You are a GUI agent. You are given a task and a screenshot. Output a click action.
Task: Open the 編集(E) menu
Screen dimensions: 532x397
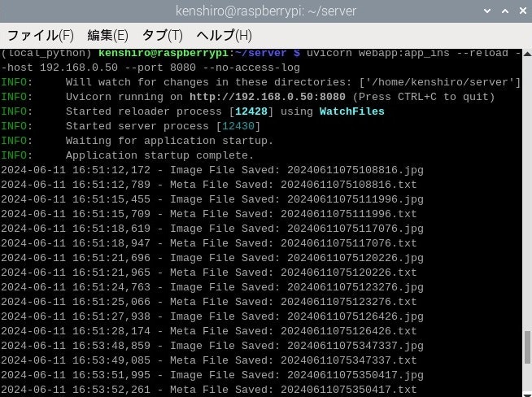click(x=108, y=35)
